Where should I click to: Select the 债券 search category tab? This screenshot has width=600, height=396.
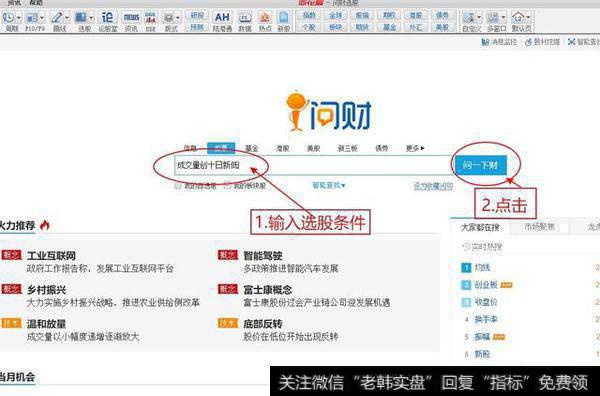pos(382,148)
